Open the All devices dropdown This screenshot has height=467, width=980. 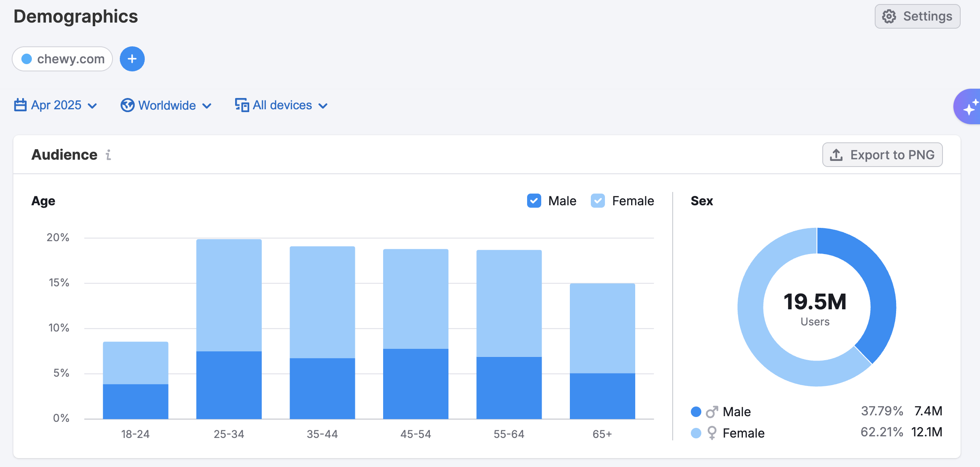click(282, 105)
